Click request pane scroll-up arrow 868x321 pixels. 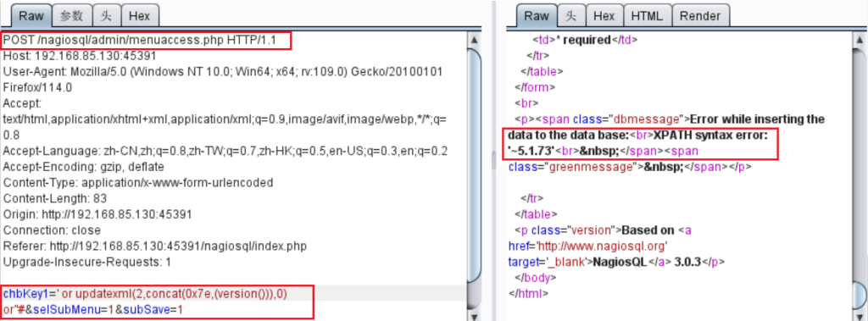pos(475,39)
